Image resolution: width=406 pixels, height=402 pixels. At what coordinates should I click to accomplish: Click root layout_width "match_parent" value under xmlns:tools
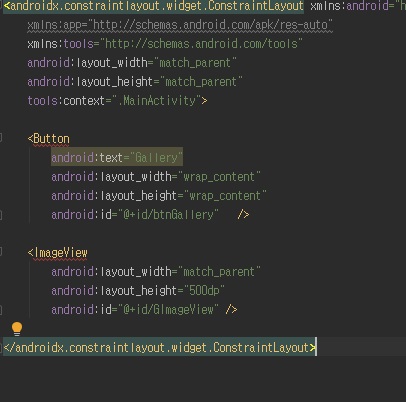pos(195,63)
